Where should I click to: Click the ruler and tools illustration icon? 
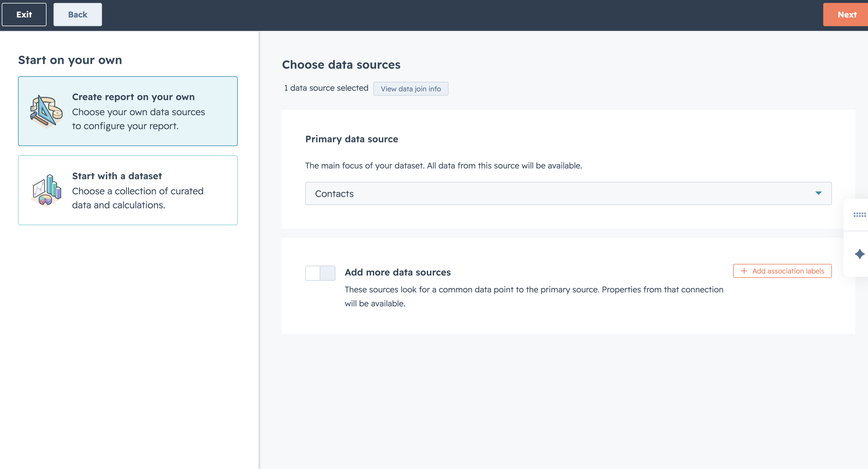46,111
